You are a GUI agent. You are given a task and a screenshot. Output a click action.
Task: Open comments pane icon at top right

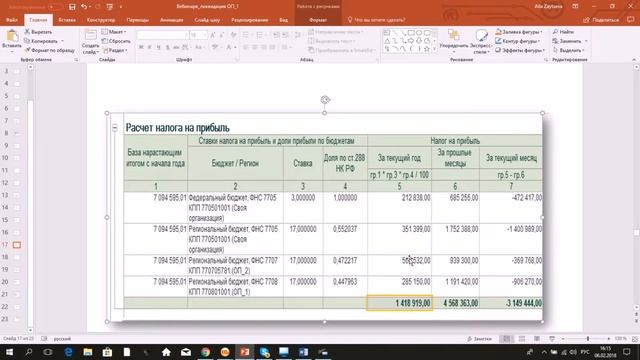(x=631, y=20)
